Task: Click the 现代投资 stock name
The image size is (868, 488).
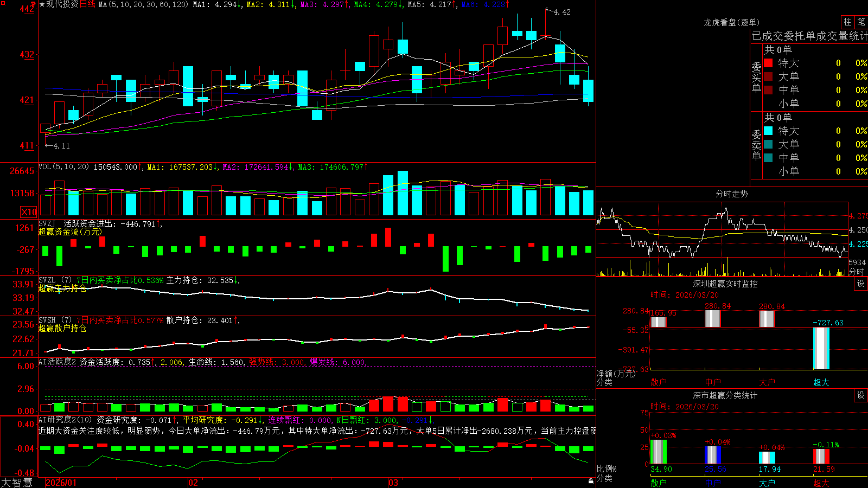Action: coord(62,4)
